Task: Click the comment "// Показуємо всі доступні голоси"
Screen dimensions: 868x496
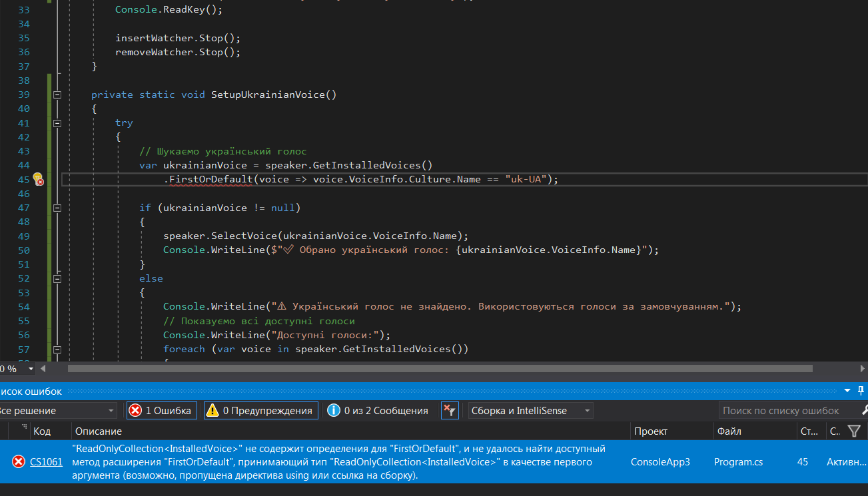Action: point(259,321)
